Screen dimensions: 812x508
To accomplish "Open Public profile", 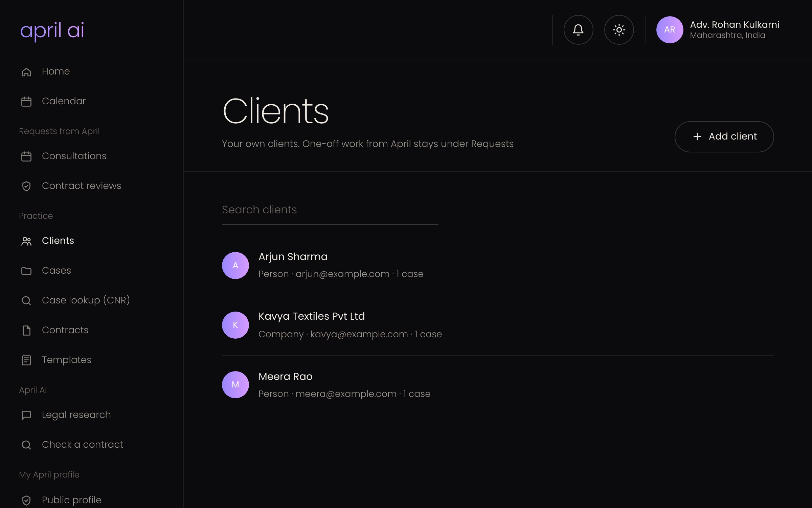I will click(x=72, y=500).
